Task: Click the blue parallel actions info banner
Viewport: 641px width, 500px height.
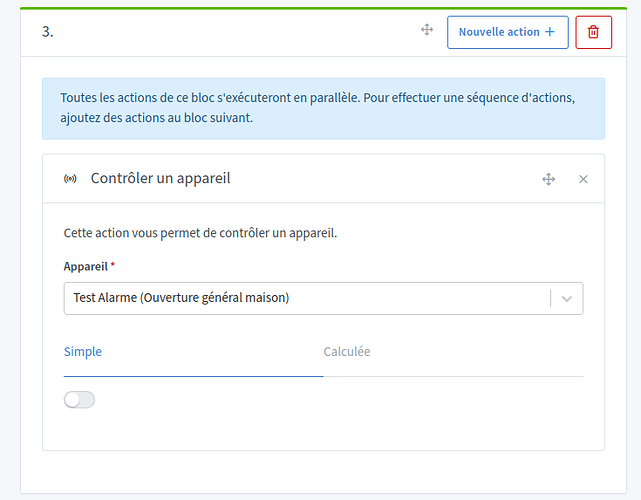Action: click(x=323, y=108)
